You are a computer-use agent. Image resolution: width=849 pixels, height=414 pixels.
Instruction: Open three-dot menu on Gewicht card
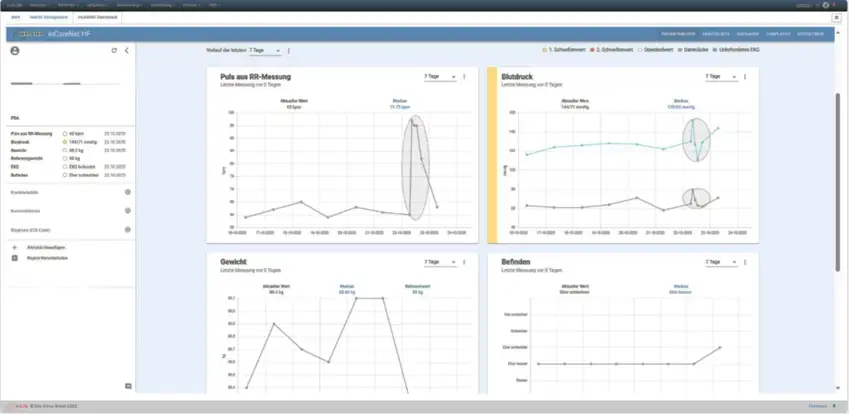pyautogui.click(x=466, y=262)
